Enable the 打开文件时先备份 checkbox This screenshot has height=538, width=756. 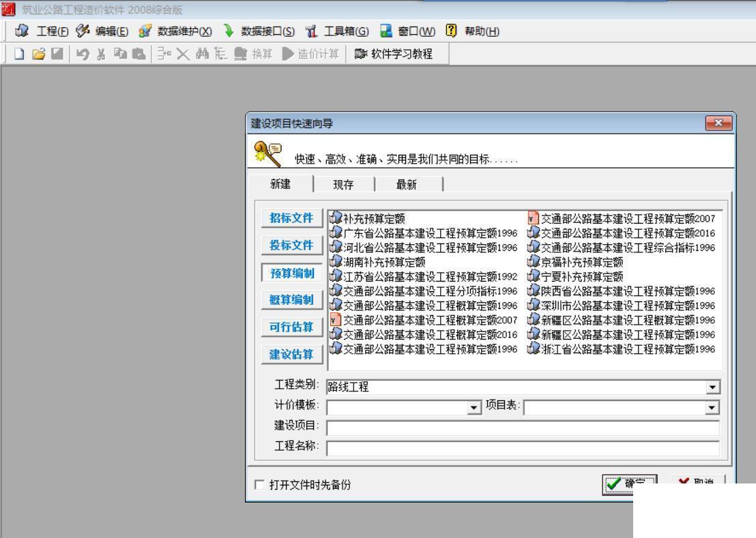(259, 485)
